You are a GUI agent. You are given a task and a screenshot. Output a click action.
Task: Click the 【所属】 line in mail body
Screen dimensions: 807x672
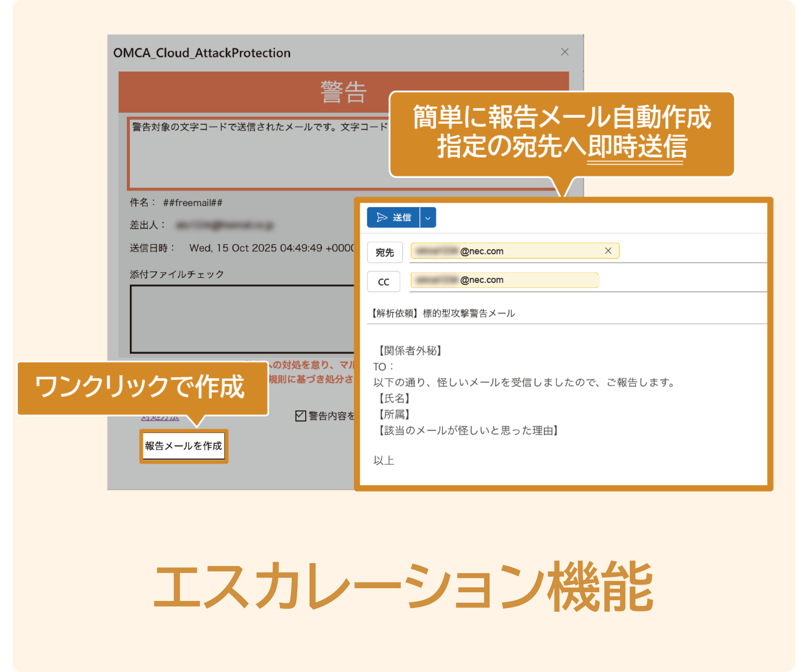pyautogui.click(x=394, y=414)
